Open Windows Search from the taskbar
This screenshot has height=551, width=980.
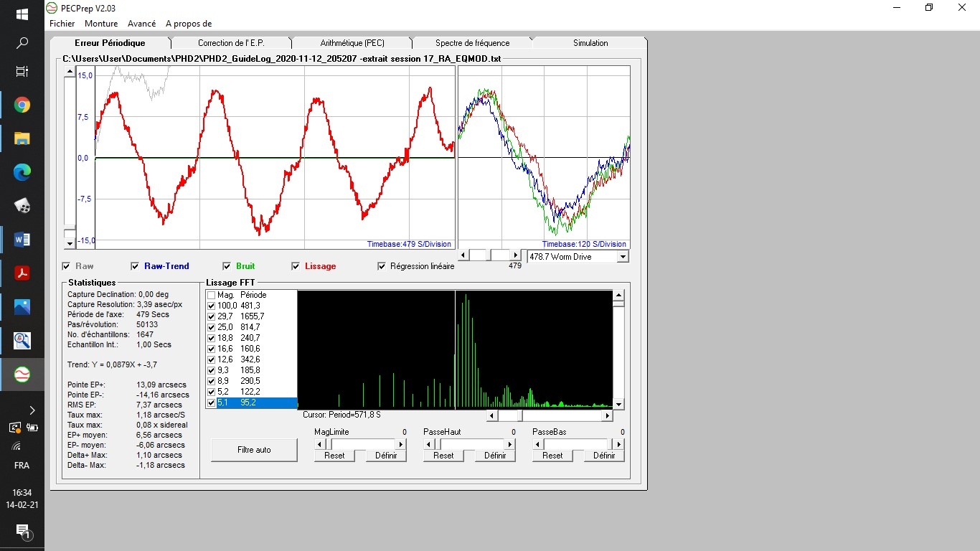pos(22,44)
